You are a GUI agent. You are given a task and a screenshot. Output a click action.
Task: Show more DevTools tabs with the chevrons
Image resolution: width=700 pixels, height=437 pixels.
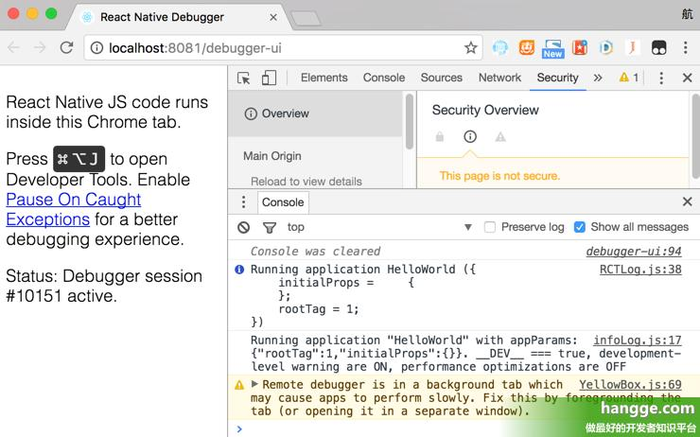pos(597,78)
